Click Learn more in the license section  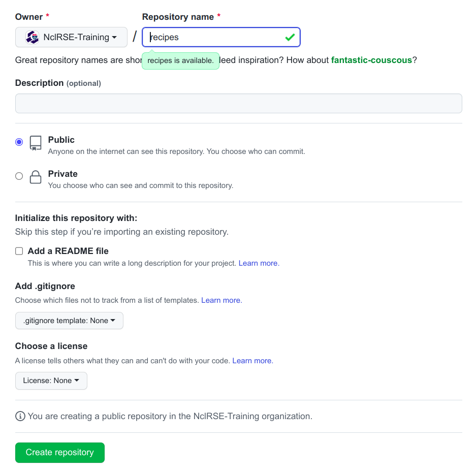(251, 361)
